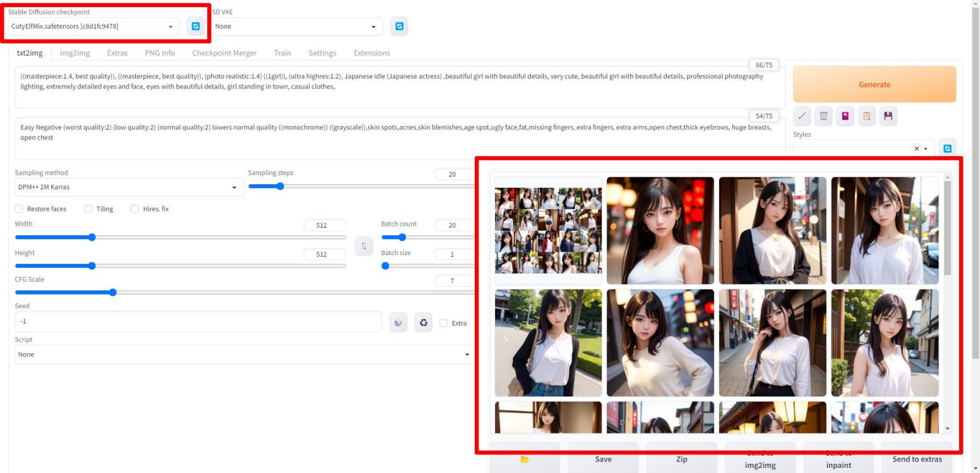This screenshot has width=980, height=473.
Task: Click the Send to extras button
Action: (916, 459)
